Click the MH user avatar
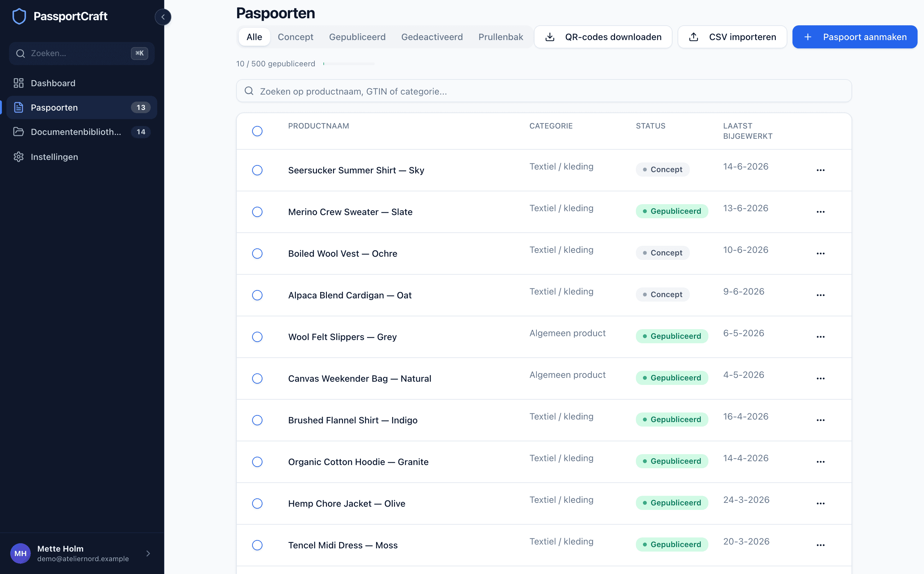 (x=21, y=553)
